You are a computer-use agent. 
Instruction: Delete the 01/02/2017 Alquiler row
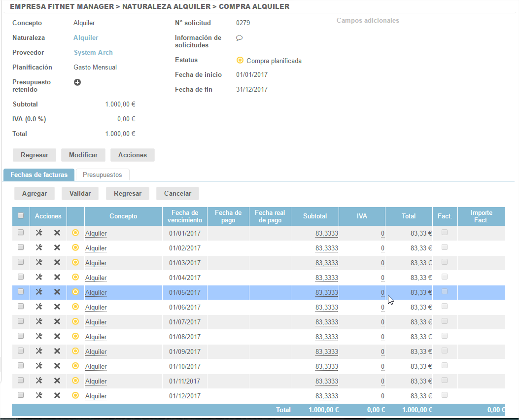click(x=57, y=247)
